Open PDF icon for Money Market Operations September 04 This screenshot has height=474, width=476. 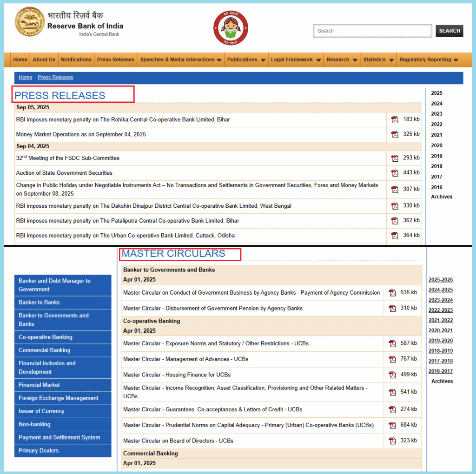click(x=395, y=134)
